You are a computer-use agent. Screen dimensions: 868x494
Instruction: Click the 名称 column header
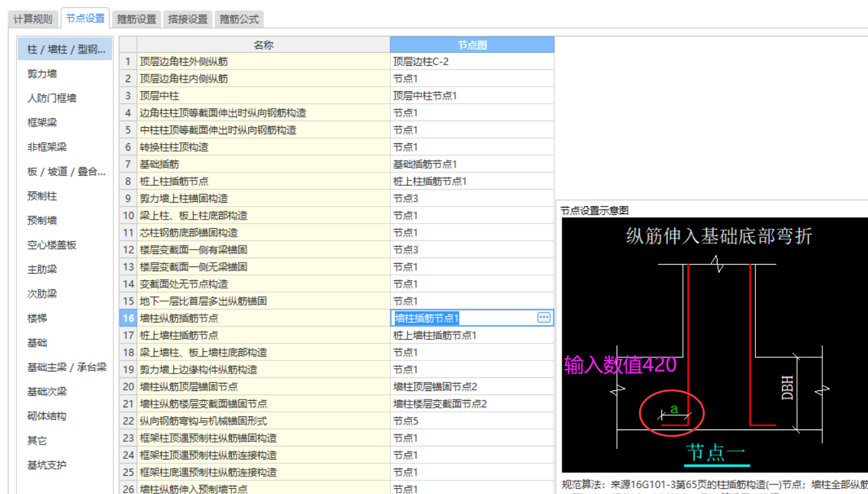click(263, 45)
